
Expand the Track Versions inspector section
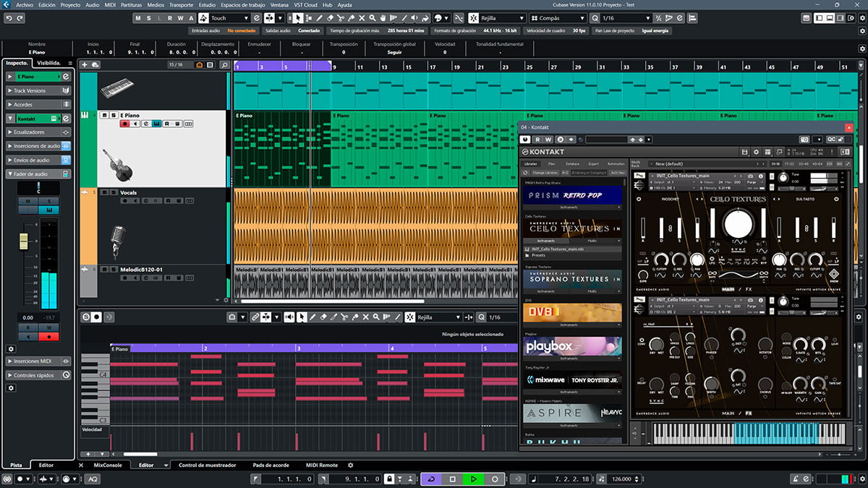[x=38, y=90]
